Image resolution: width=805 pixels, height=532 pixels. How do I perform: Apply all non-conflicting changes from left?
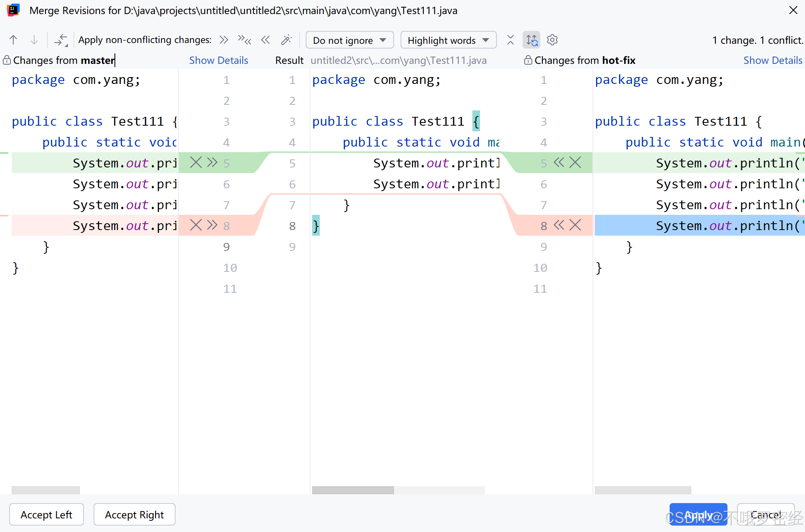click(x=224, y=40)
